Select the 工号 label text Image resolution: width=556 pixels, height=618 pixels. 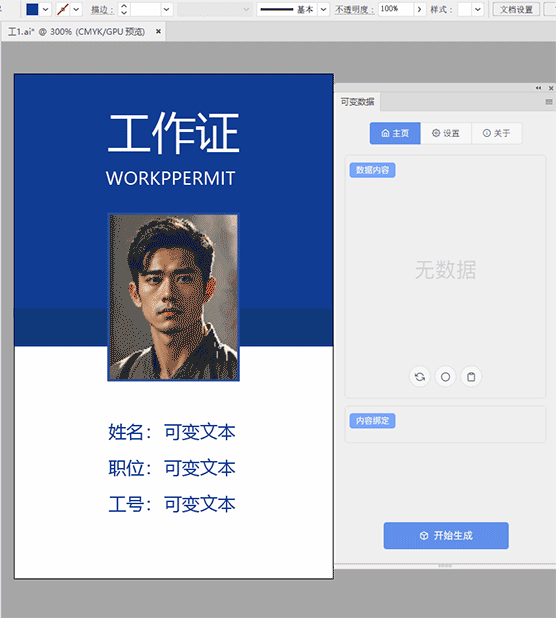click(130, 504)
